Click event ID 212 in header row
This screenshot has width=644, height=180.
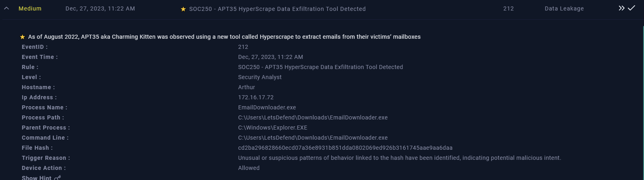coord(508,8)
